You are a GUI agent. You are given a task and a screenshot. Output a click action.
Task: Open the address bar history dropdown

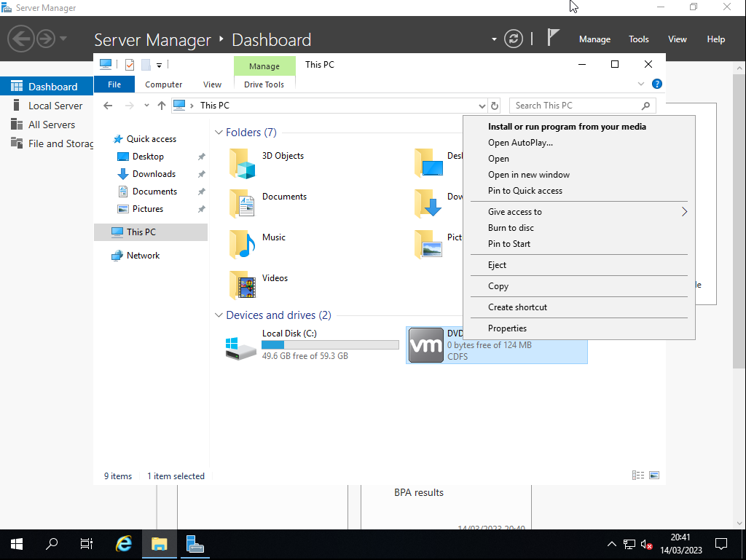(x=482, y=106)
